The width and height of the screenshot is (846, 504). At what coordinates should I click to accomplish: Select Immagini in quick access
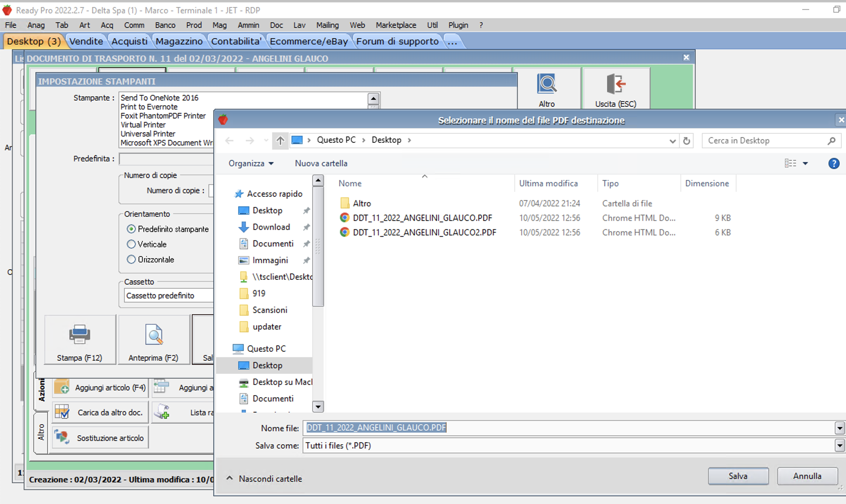pyautogui.click(x=270, y=260)
